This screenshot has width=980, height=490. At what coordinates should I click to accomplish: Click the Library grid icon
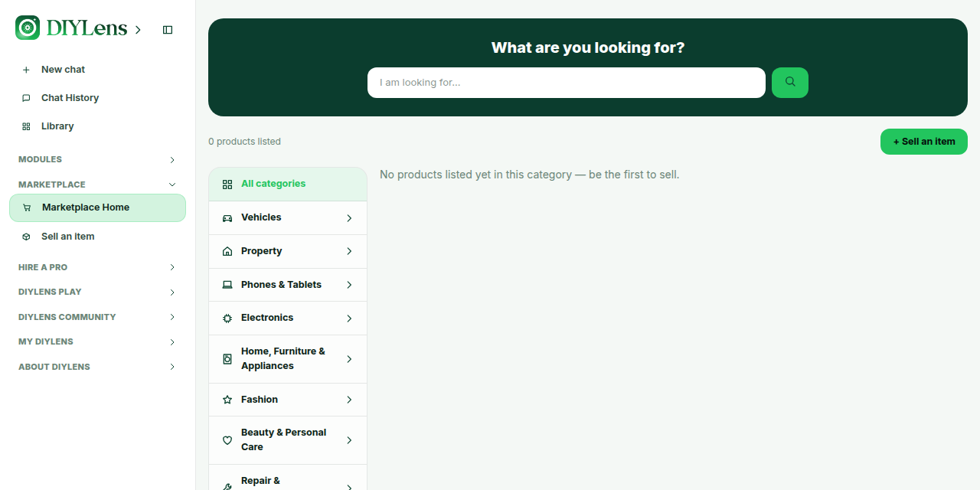point(26,126)
